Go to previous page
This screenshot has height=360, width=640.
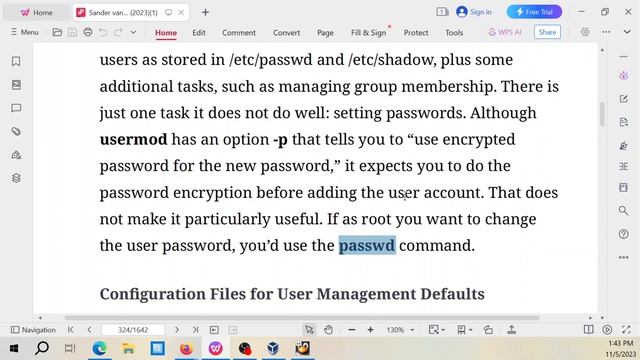click(x=89, y=329)
